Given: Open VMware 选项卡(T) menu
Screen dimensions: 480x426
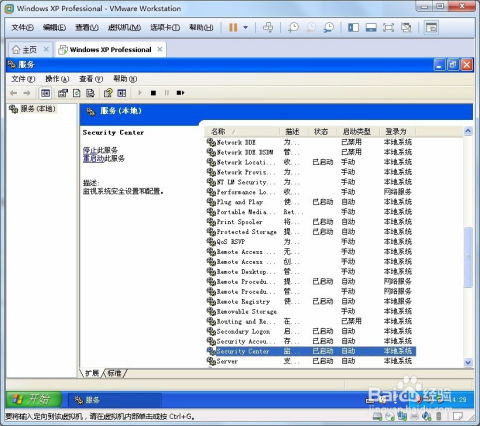Looking at the screenshot, I should pyautogui.click(x=165, y=27).
